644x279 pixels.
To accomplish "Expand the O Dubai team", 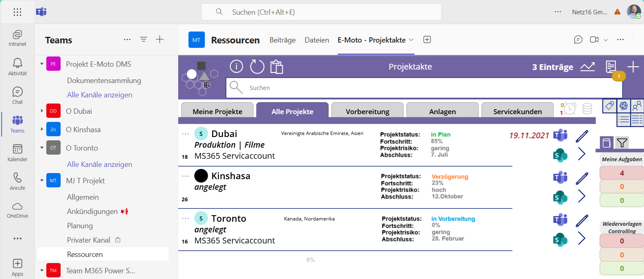I will point(42,111).
